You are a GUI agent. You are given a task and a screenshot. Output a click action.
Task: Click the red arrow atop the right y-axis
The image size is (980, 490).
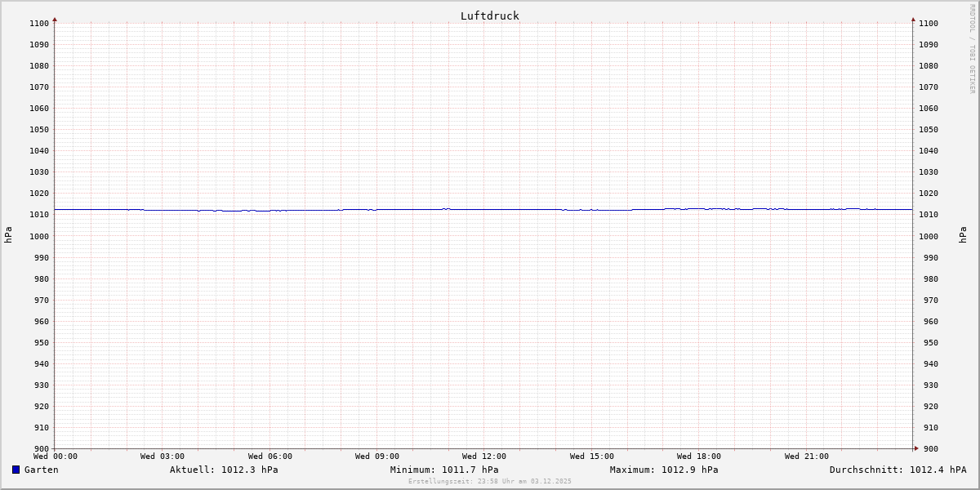(x=913, y=19)
